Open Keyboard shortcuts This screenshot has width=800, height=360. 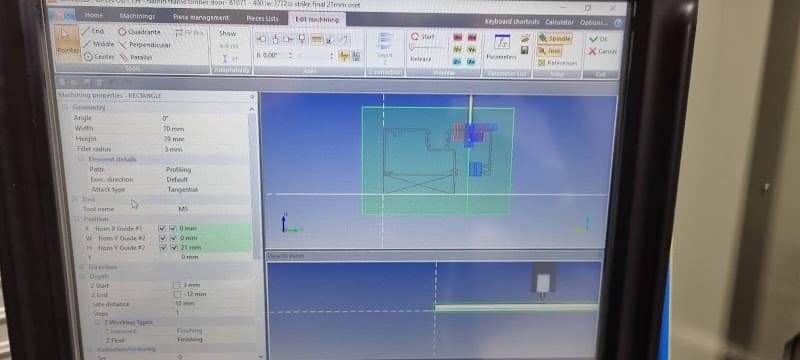(x=512, y=22)
